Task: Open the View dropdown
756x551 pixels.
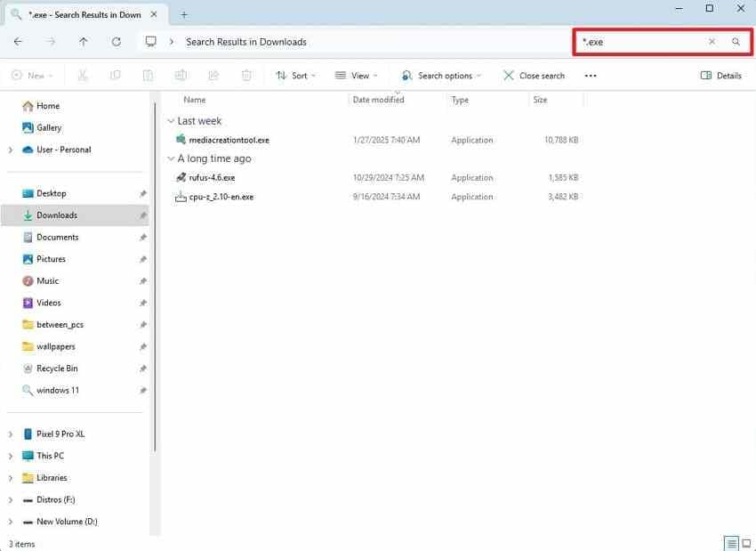Action: [357, 76]
